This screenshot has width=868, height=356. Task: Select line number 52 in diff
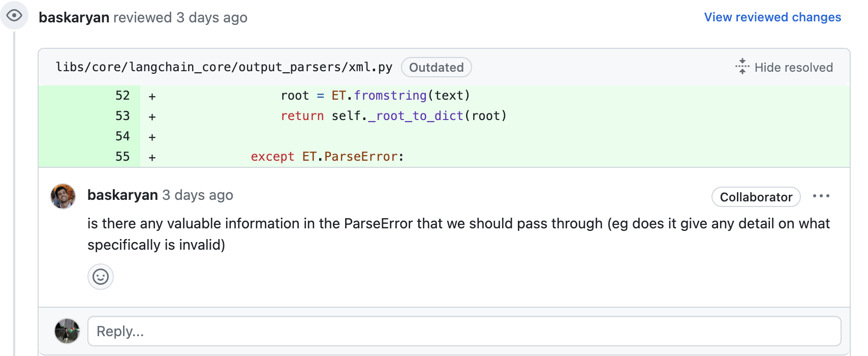click(122, 96)
